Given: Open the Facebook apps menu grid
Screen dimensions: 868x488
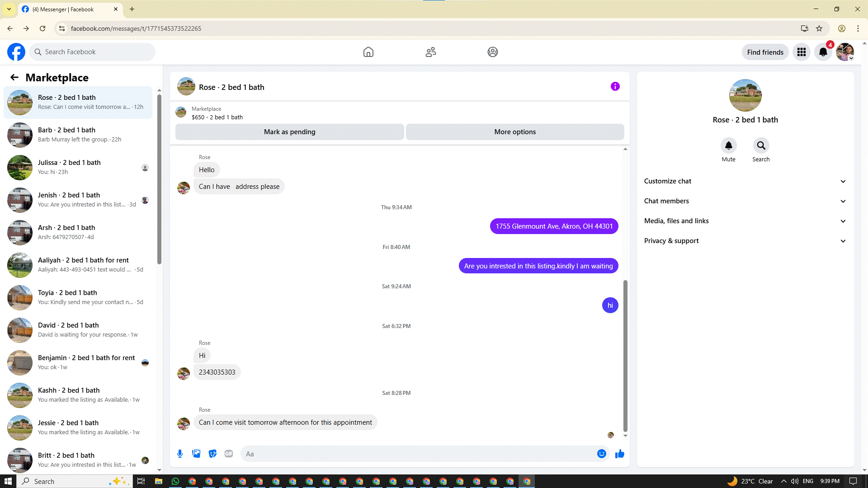Looking at the screenshot, I should pyautogui.click(x=802, y=52).
